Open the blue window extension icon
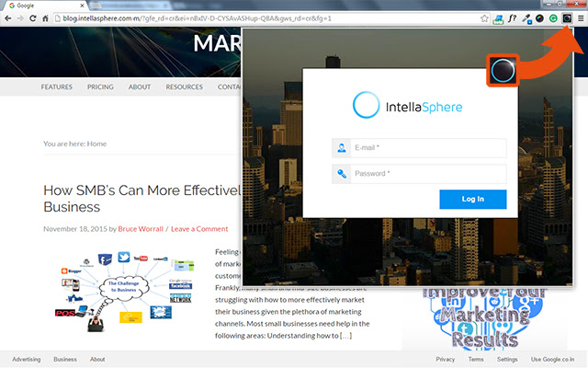The height and width of the screenshot is (368, 588). pos(498,18)
